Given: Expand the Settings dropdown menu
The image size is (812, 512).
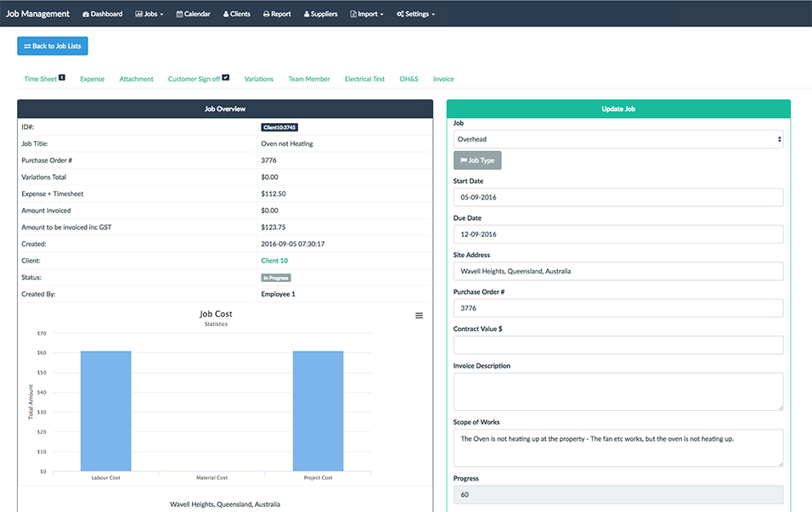Looking at the screenshot, I should pyautogui.click(x=415, y=14).
